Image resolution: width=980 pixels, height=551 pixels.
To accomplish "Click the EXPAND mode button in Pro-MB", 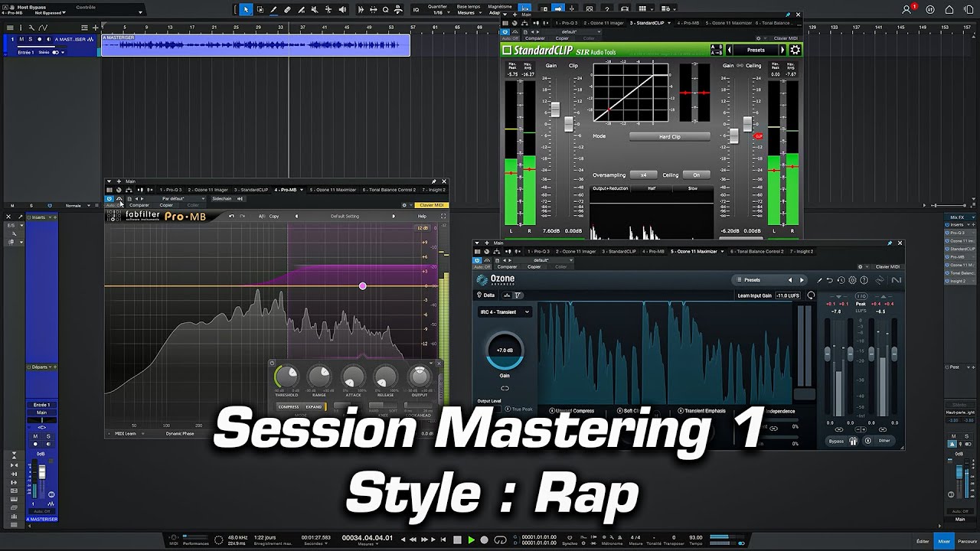I will pos(314,407).
